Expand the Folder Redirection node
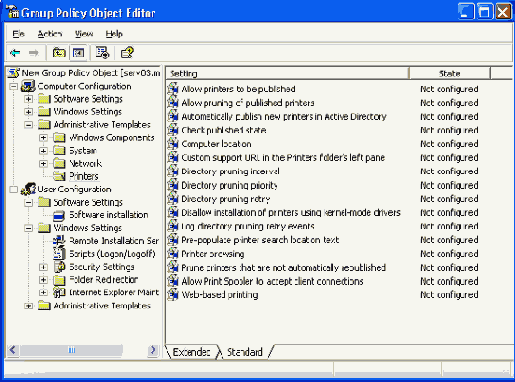The height and width of the screenshot is (382, 515). pyautogui.click(x=43, y=280)
